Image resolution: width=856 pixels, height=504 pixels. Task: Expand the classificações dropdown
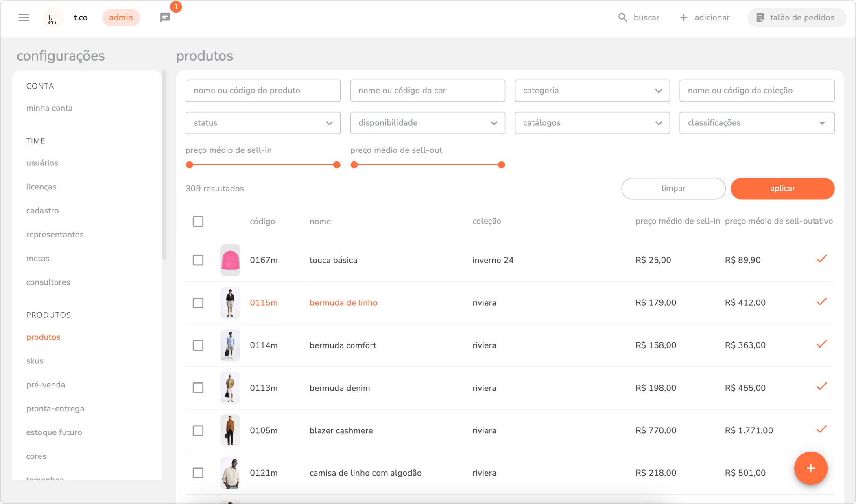point(757,123)
